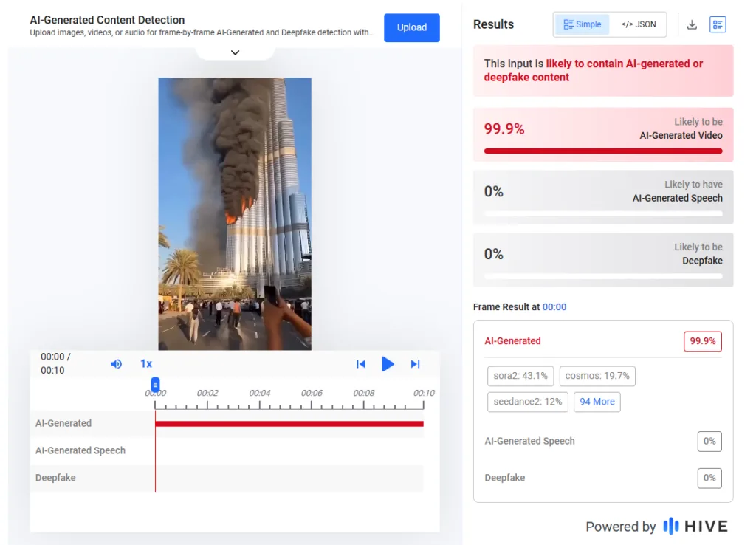The height and width of the screenshot is (545, 756).
Task: Collapse the upload panel chevron
Action: tap(235, 52)
